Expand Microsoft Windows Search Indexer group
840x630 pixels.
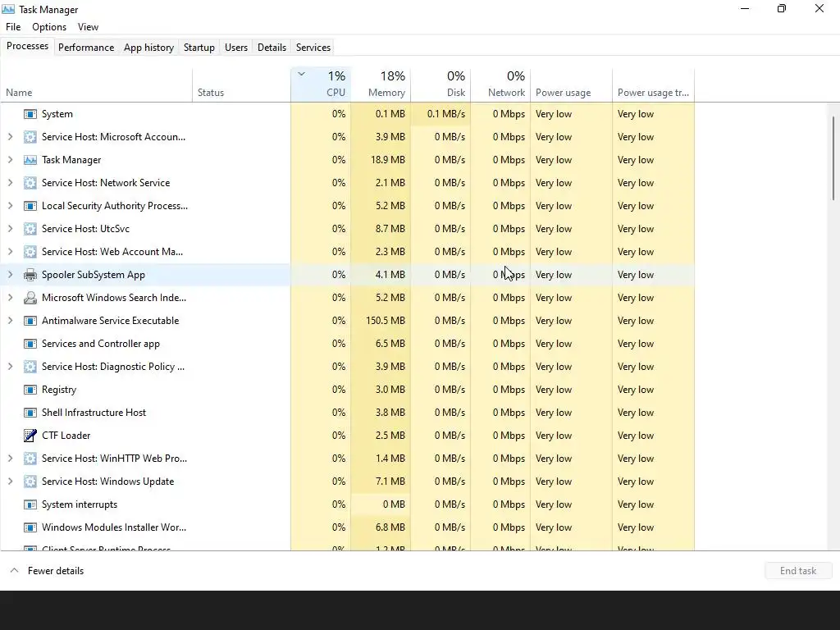tap(10, 298)
